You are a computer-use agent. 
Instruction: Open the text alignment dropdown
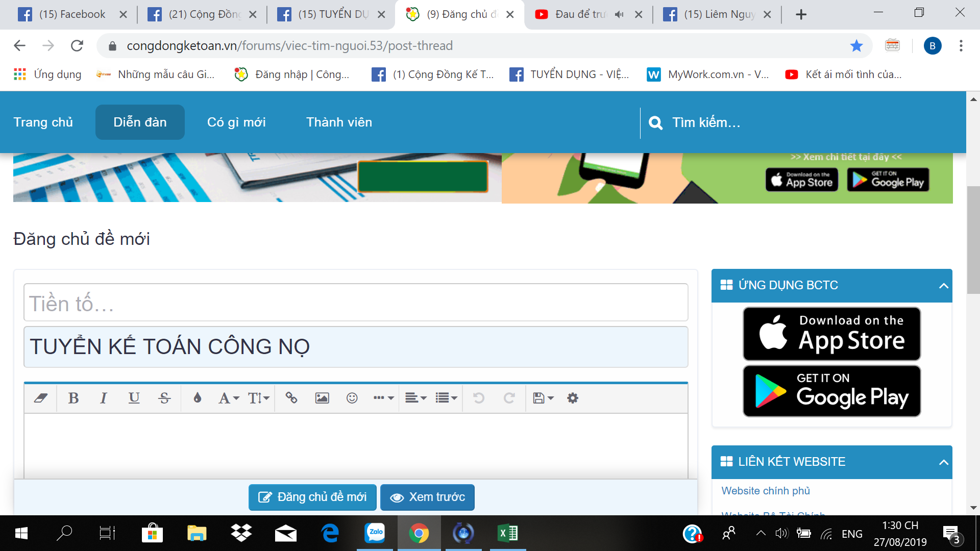[415, 398]
